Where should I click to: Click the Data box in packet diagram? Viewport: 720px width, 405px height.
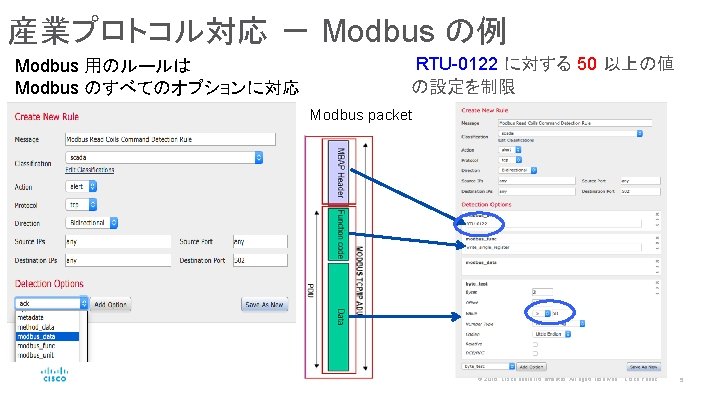coord(339,317)
